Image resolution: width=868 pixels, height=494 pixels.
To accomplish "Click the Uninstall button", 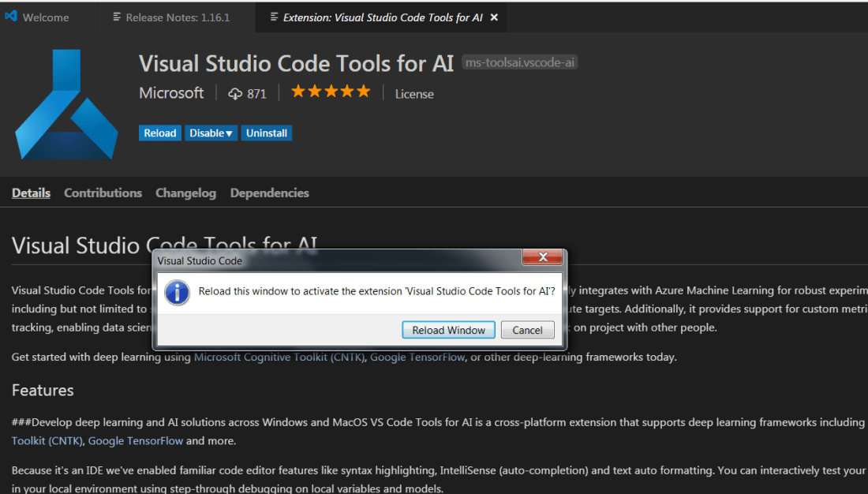I will (x=266, y=133).
